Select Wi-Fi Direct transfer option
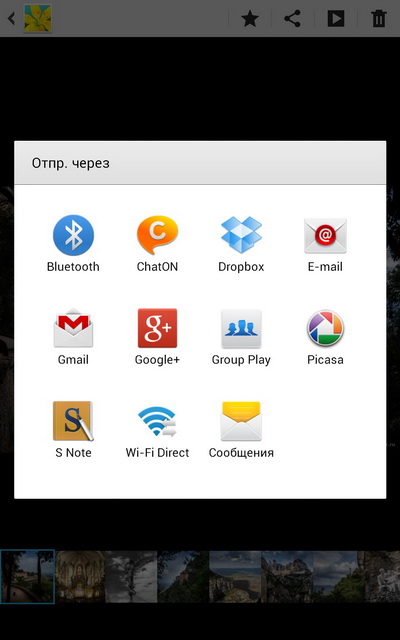400x640 pixels. (x=157, y=429)
